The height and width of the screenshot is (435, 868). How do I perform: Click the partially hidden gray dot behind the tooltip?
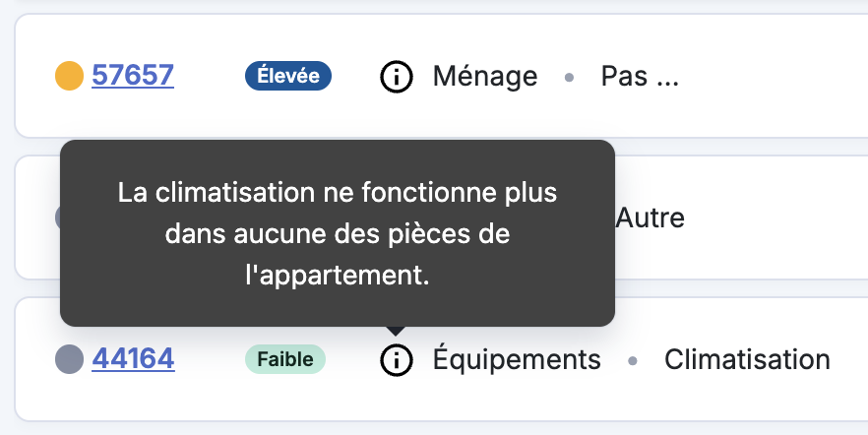coord(57,217)
